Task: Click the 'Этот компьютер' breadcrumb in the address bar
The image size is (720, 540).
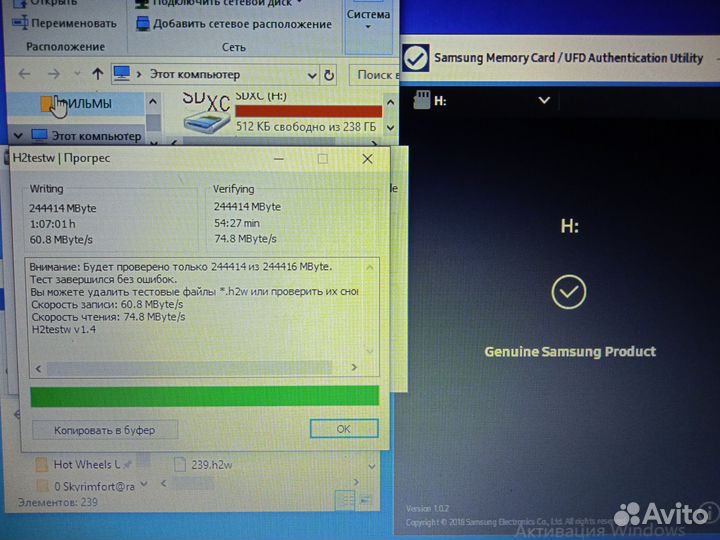Action: (195, 74)
